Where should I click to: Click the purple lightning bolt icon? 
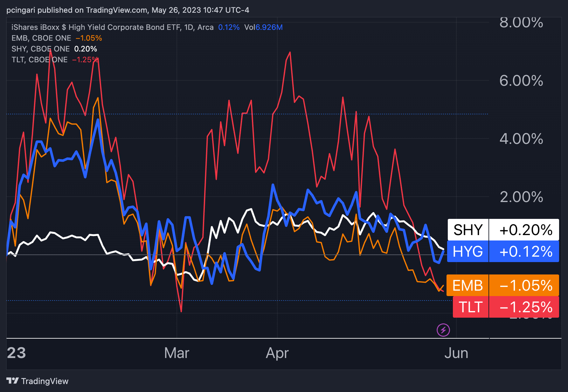click(443, 330)
